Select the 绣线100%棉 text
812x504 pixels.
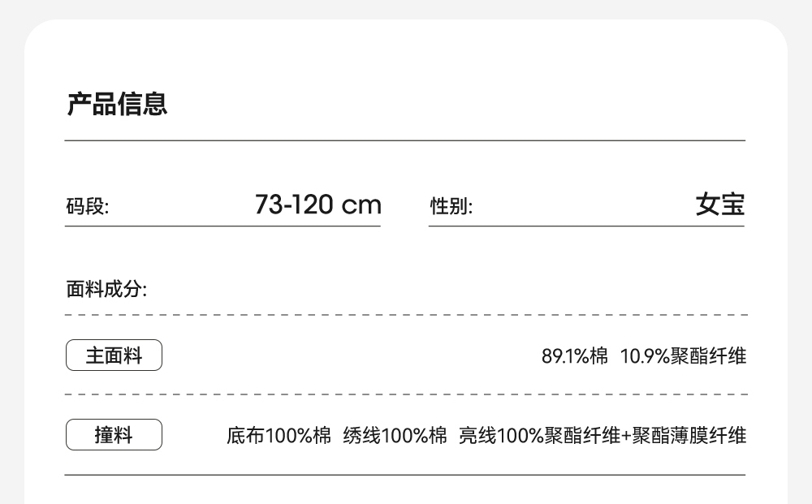(395, 436)
